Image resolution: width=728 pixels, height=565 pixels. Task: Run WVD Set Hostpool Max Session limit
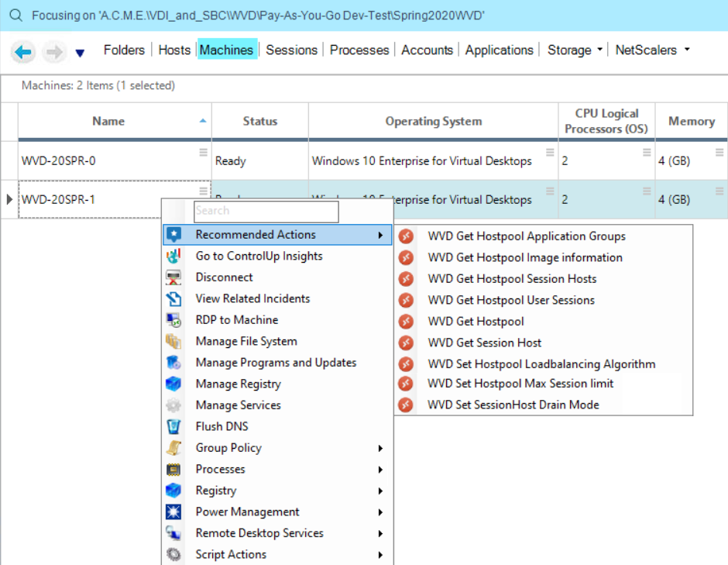(520, 384)
